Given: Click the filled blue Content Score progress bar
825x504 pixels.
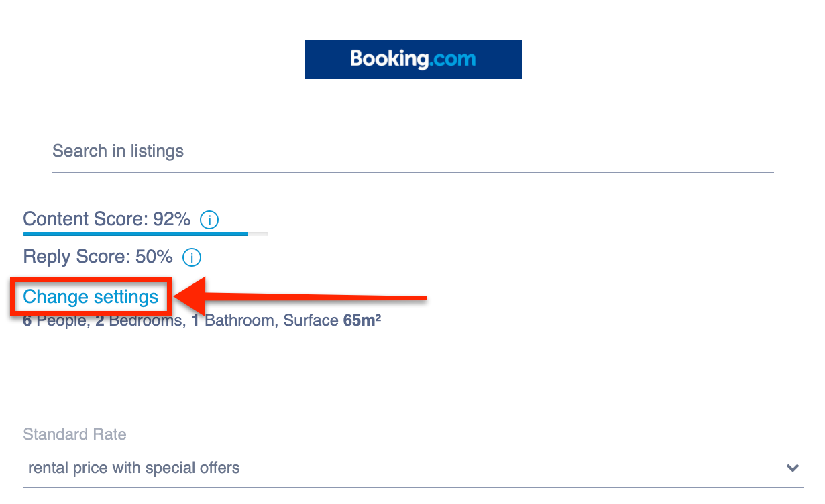Looking at the screenshot, I should point(134,234).
